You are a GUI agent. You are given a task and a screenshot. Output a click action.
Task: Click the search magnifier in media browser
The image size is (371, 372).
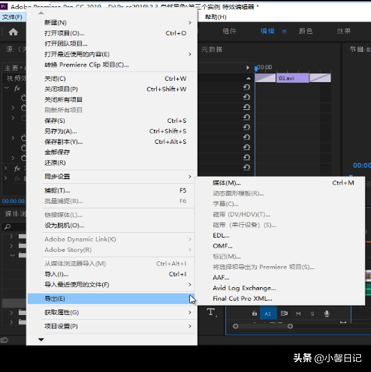point(7,227)
